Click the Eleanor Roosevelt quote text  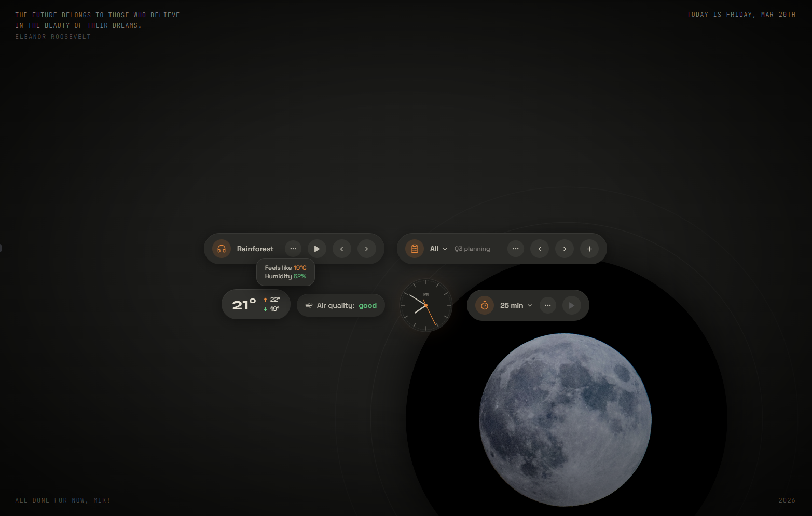click(x=98, y=20)
